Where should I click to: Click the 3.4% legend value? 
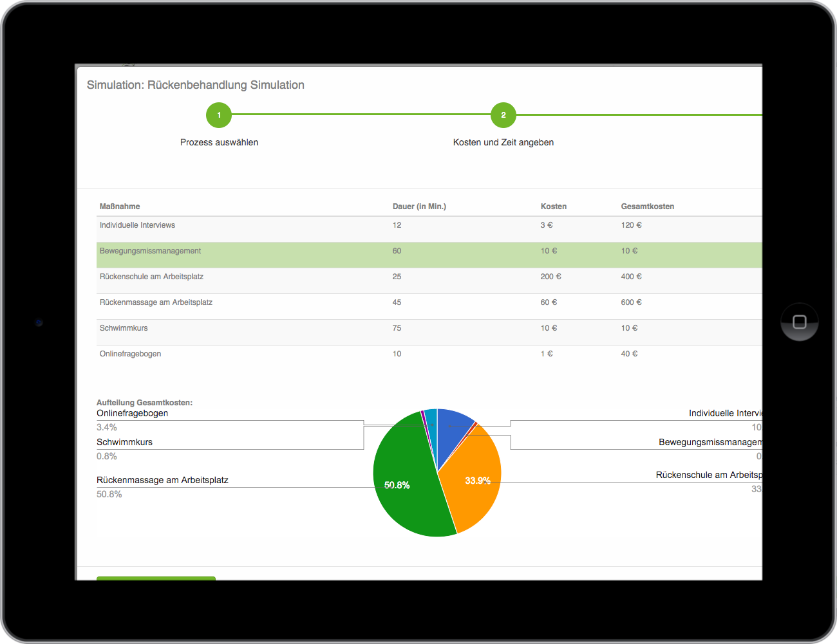coord(107,427)
